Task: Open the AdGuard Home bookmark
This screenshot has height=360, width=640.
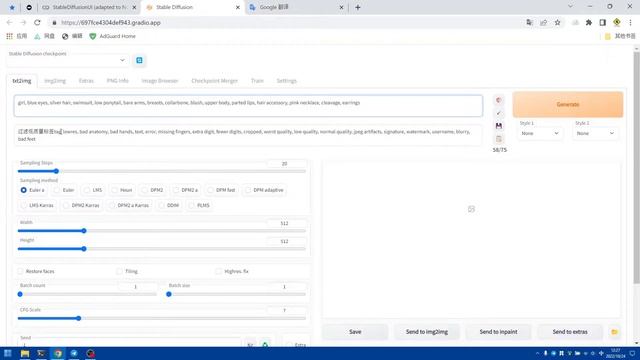Action: (112, 36)
